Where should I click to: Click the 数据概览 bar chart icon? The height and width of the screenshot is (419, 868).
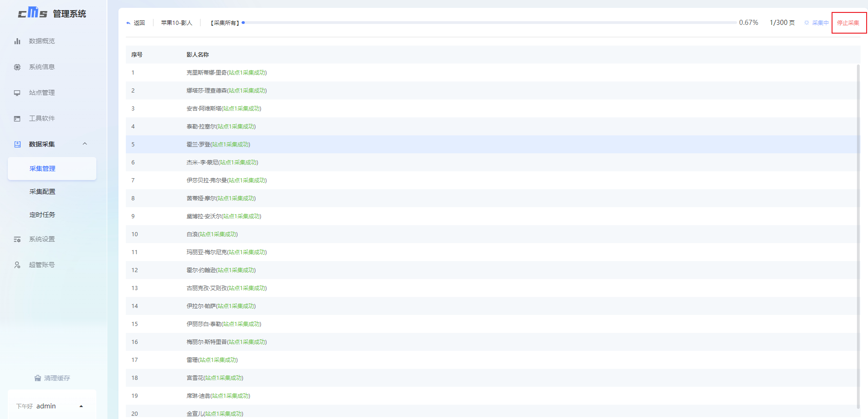[17, 41]
